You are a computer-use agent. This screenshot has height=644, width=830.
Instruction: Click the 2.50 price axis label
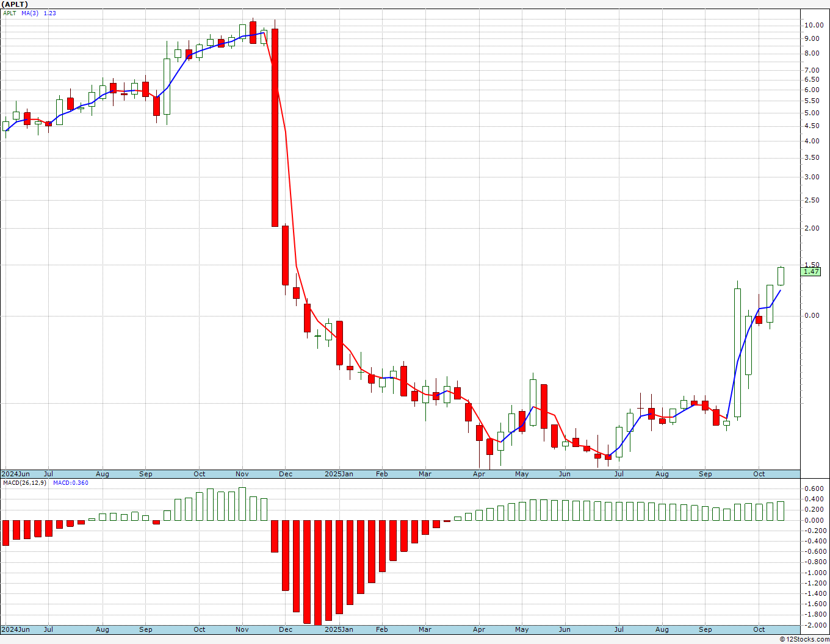pyautogui.click(x=812, y=200)
